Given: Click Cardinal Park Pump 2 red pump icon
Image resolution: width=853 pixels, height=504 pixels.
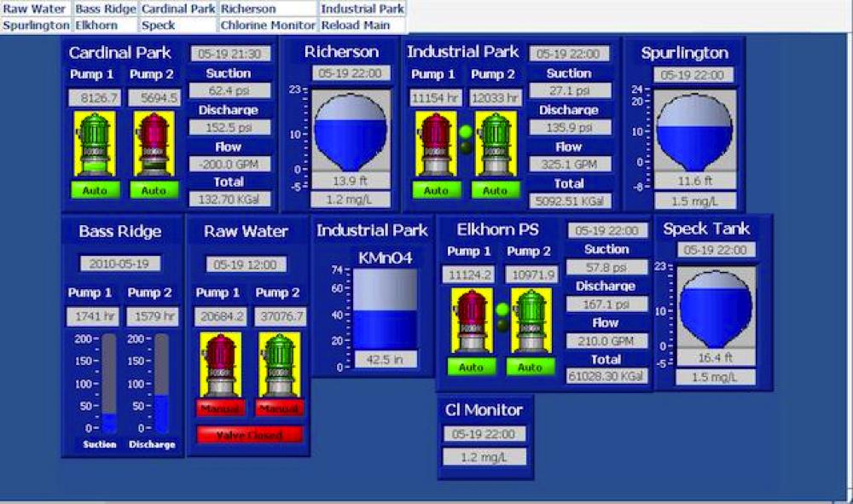Looking at the screenshot, I should coord(154,144).
